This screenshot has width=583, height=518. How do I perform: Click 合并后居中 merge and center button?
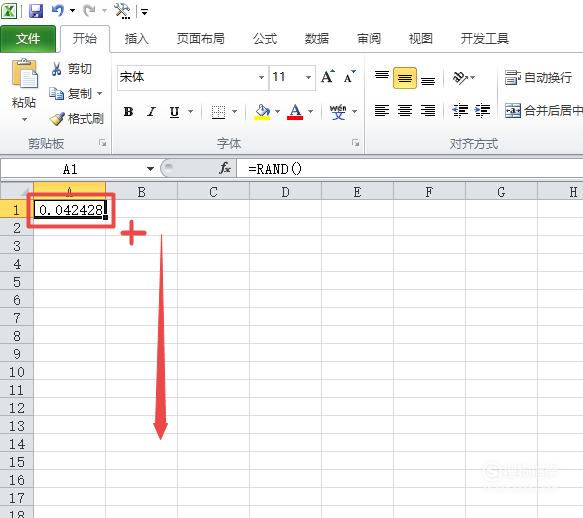(544, 110)
